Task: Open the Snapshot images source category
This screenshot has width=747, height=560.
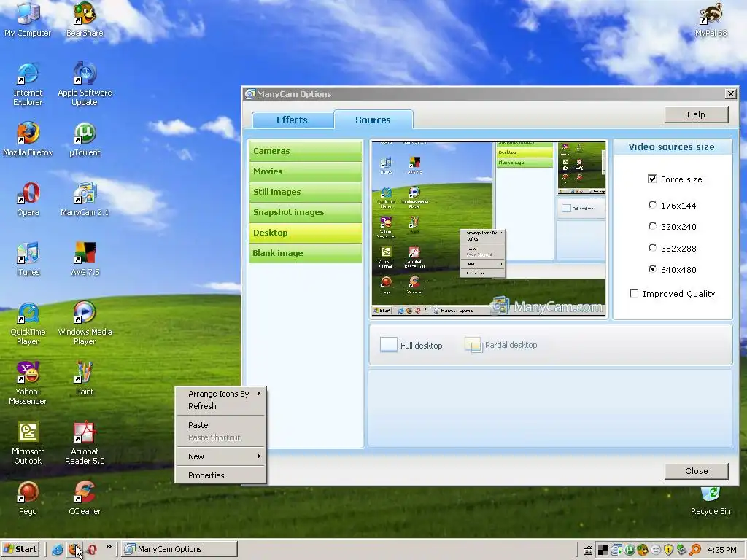Action: pyautogui.click(x=306, y=212)
